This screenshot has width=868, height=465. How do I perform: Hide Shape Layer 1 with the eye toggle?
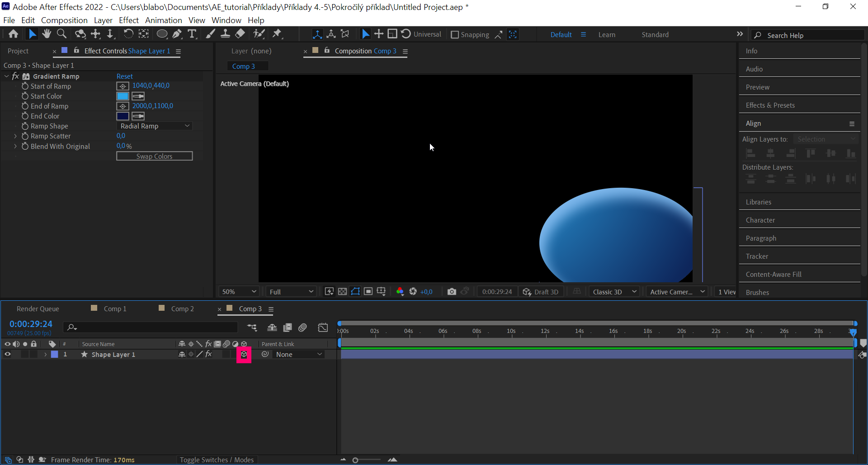pos(7,355)
